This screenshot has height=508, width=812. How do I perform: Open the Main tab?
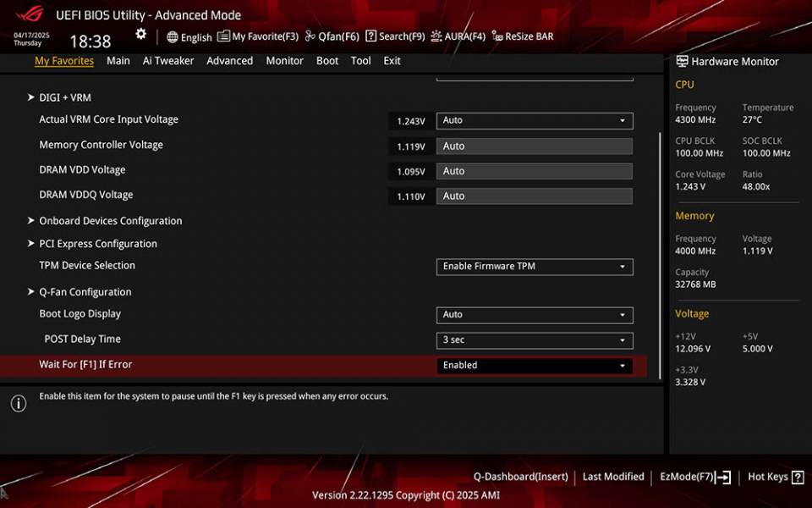point(118,61)
